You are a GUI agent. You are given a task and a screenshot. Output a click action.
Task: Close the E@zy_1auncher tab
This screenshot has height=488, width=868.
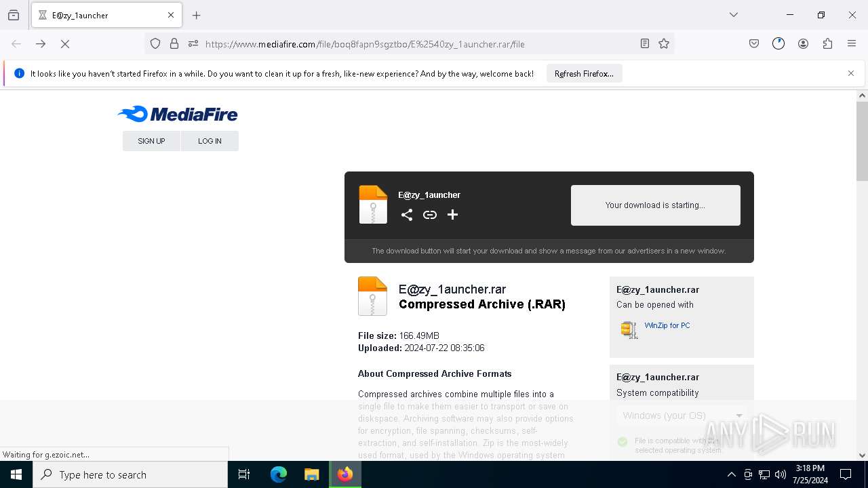point(171,15)
